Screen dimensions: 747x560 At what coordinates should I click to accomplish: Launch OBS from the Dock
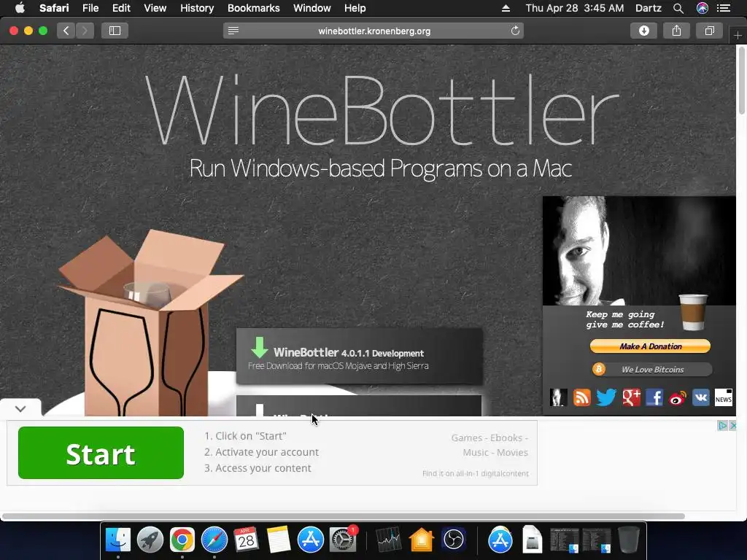[453, 540]
